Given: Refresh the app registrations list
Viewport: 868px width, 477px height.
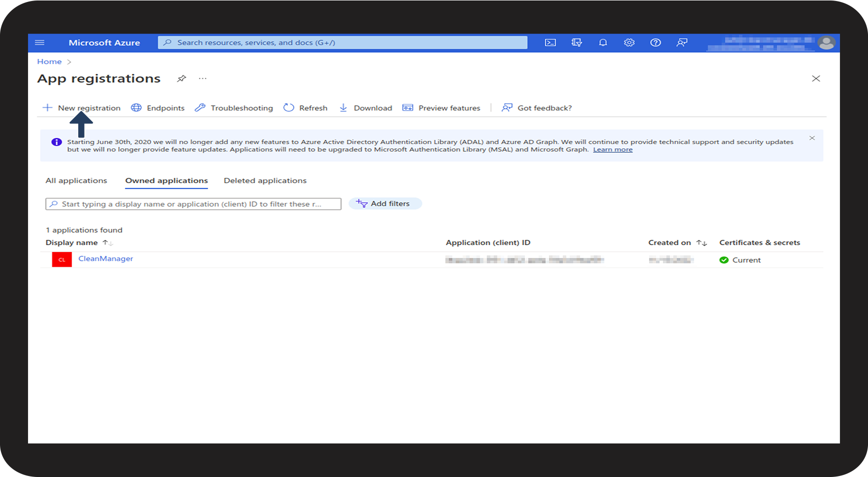Looking at the screenshot, I should click(305, 108).
